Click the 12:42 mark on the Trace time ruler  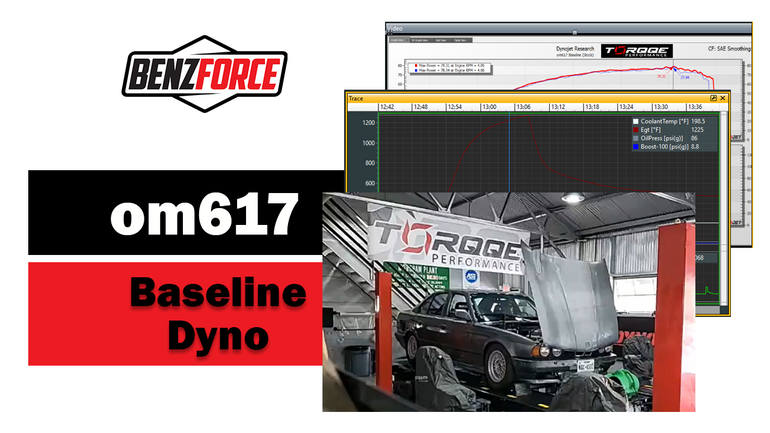(x=387, y=107)
